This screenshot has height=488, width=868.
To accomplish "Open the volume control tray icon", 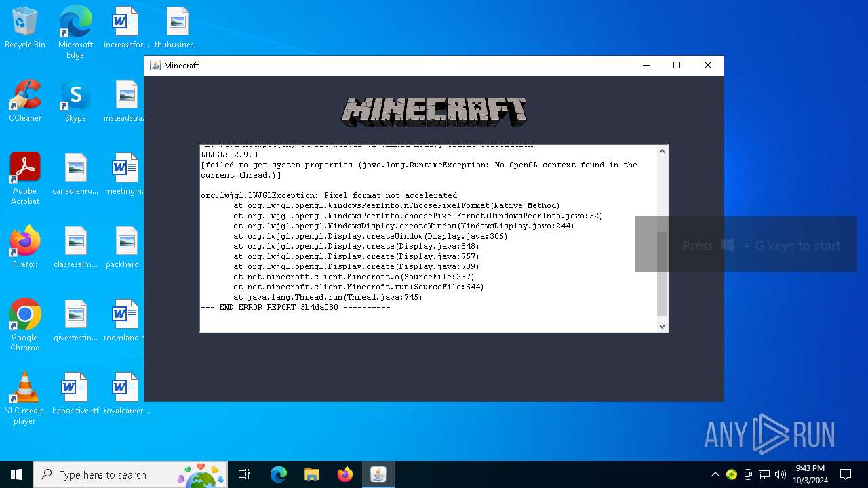I will click(x=780, y=474).
